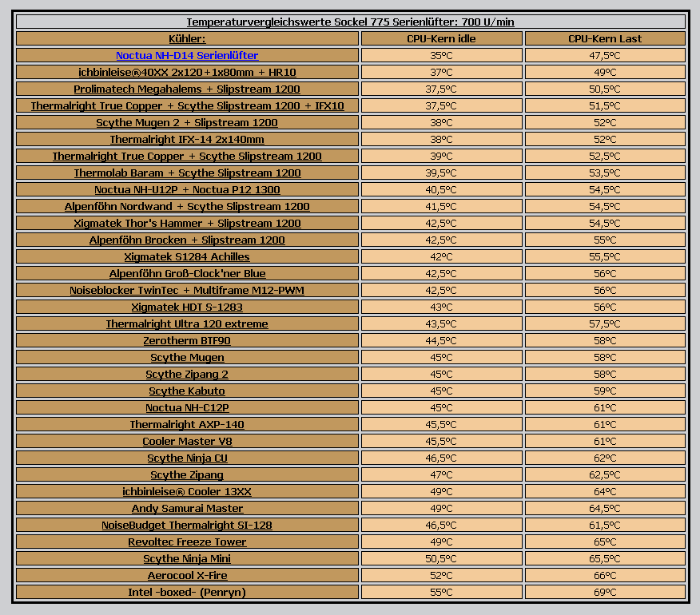Open Thermalright Ultra 120 extreme link
700x615 pixels.
click(187, 323)
